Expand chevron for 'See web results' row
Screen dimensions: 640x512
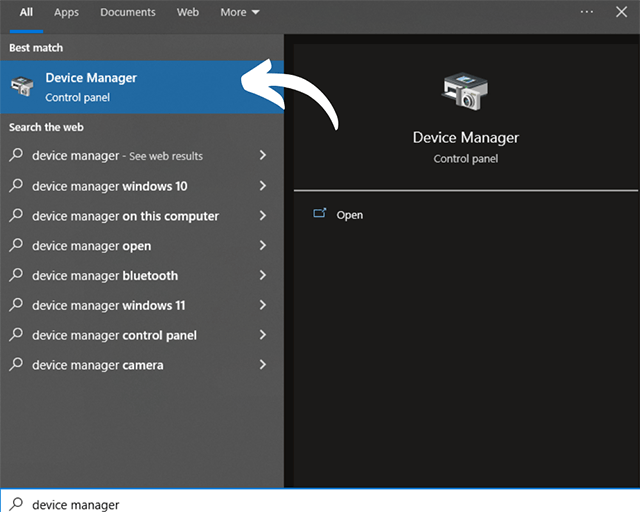coord(263,155)
